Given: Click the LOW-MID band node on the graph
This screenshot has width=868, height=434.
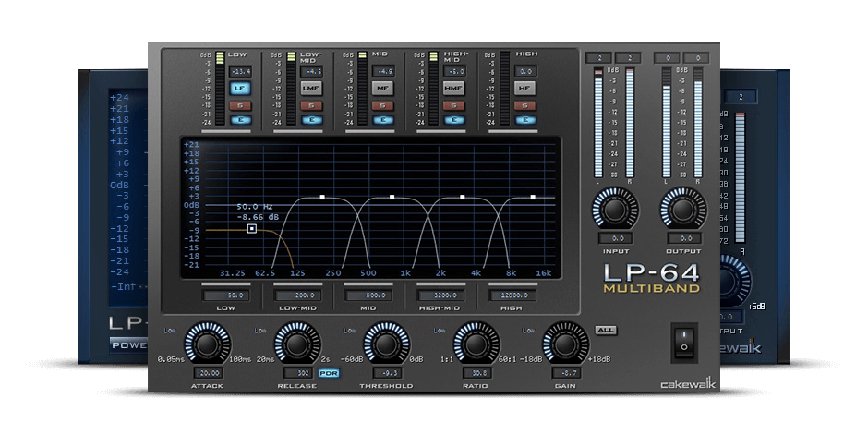Looking at the screenshot, I should coord(322,197).
